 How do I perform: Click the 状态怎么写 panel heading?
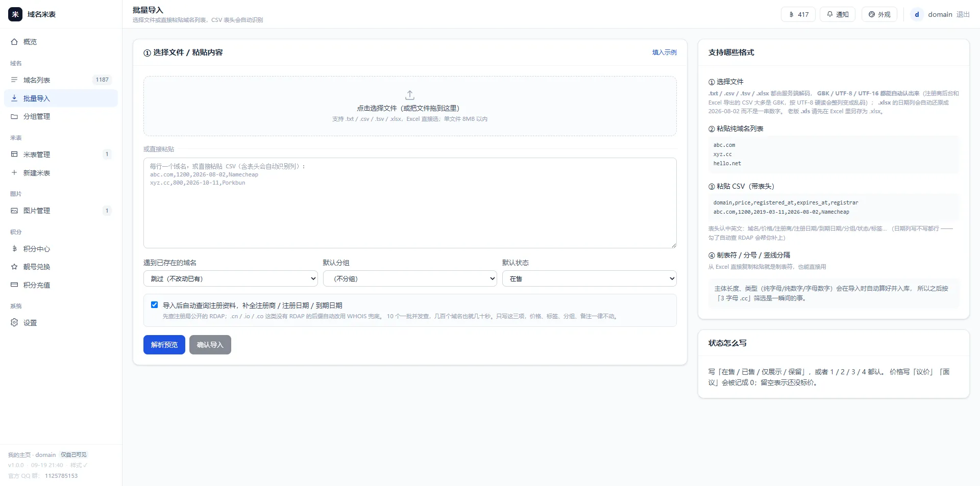coord(727,343)
